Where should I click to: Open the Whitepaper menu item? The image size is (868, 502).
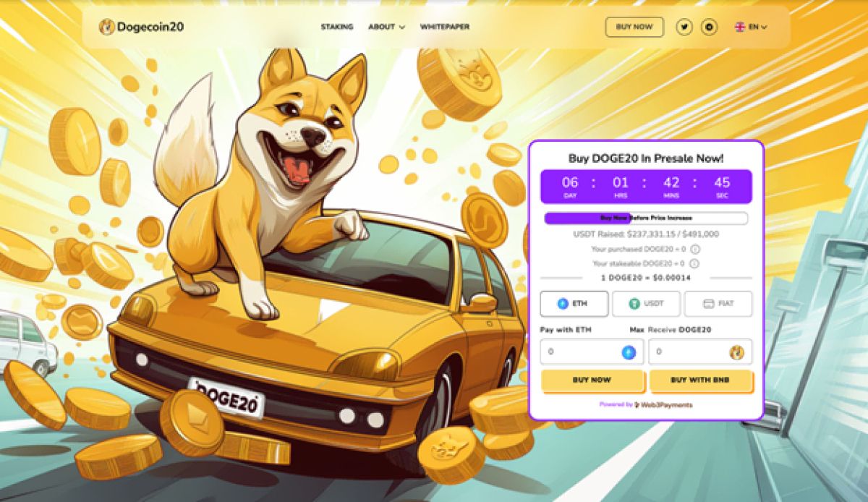[445, 27]
